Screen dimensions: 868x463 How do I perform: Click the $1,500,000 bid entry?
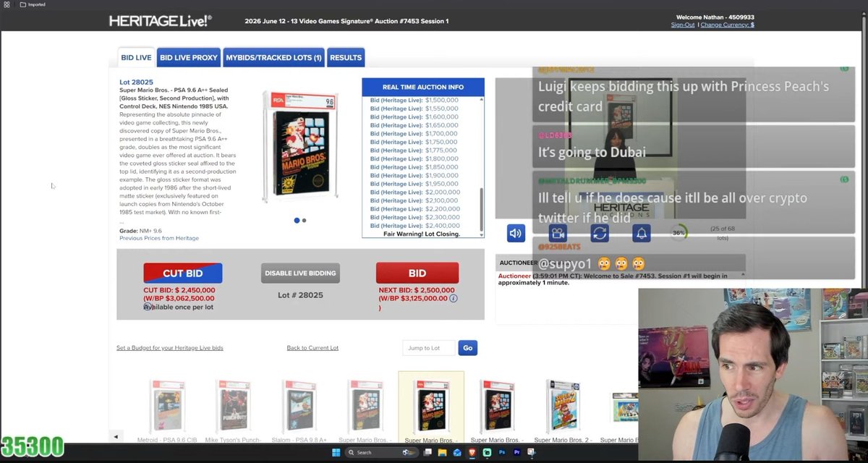click(414, 100)
